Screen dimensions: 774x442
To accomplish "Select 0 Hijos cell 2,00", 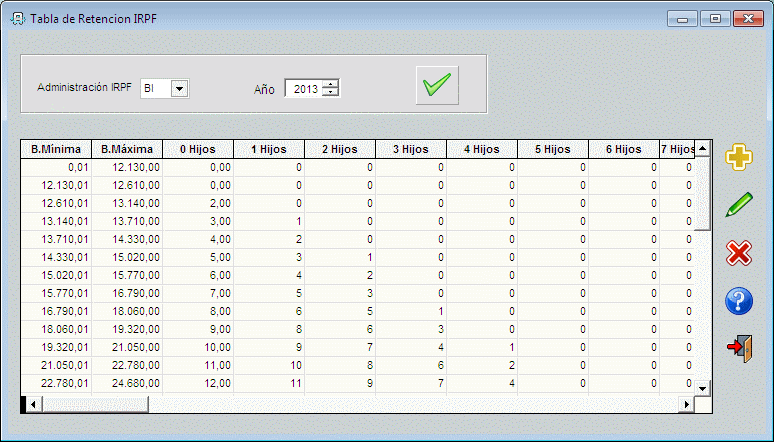I will (198, 203).
